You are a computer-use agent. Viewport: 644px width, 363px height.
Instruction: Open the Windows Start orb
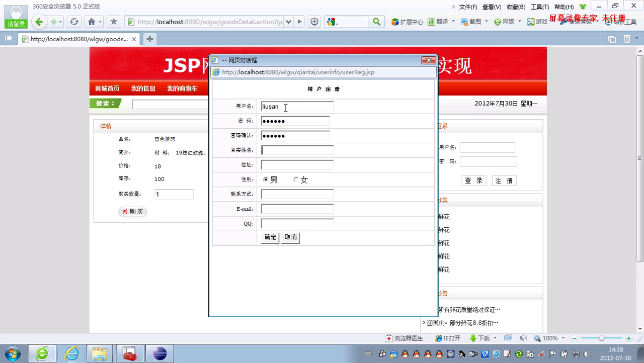pos(12,353)
